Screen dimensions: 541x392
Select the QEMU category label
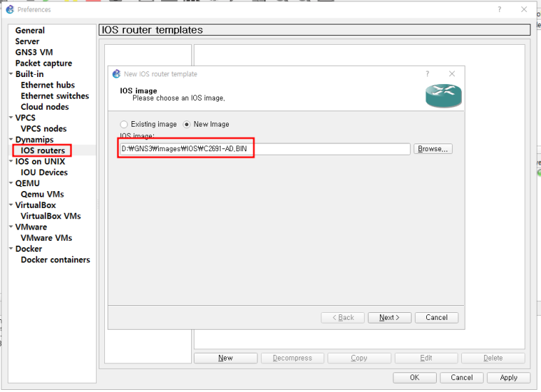pos(27,183)
